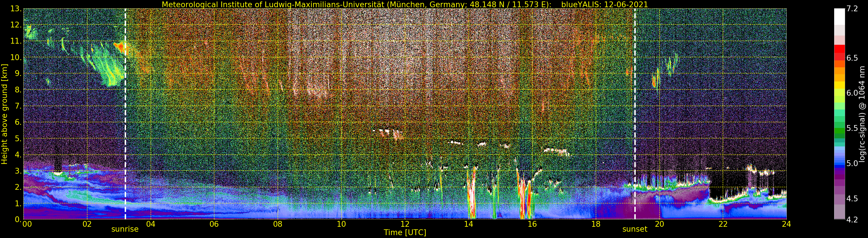Click the "14" time tick label

468,224
